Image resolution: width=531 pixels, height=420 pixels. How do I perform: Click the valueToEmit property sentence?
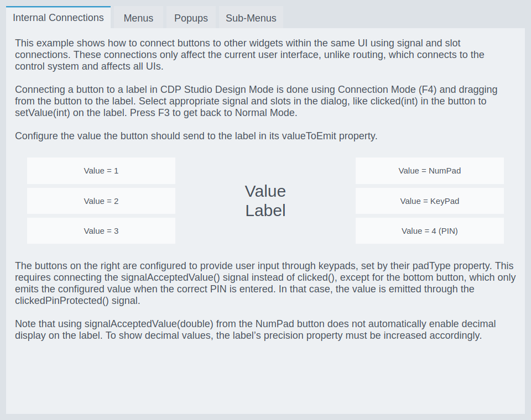[196, 136]
